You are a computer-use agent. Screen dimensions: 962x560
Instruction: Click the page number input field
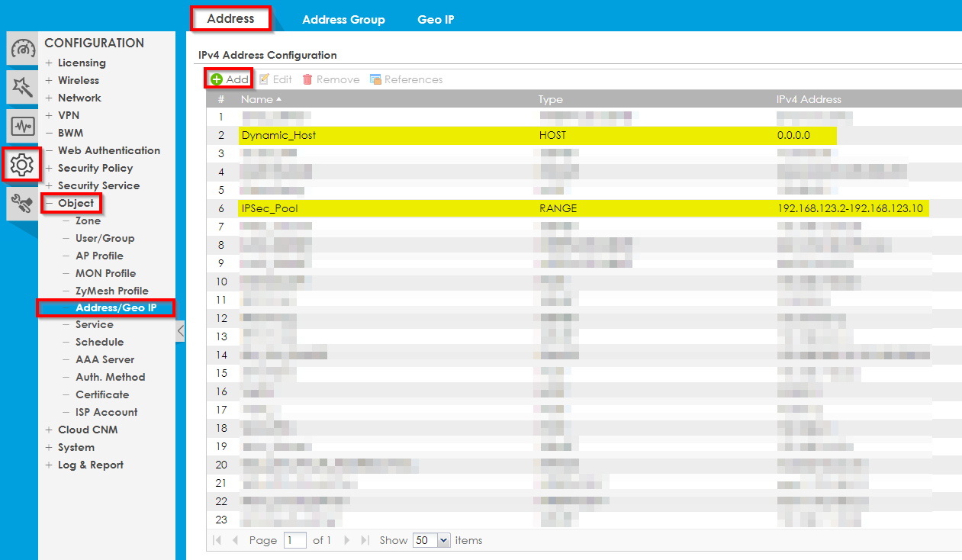coord(294,540)
